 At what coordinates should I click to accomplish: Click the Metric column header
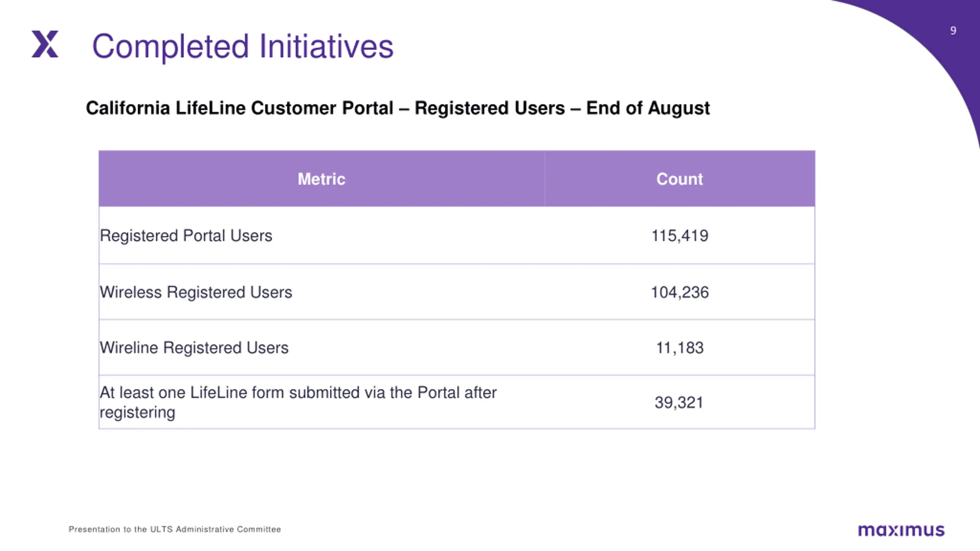[x=322, y=179]
